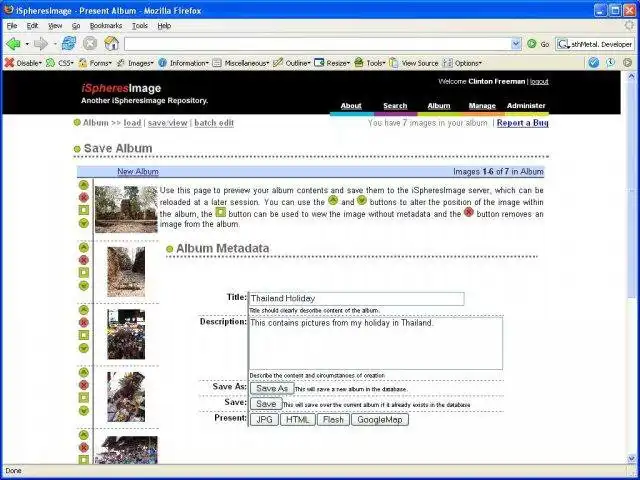The height and width of the screenshot is (480, 640).
Task: Remove the first album image
Action: click(84, 198)
